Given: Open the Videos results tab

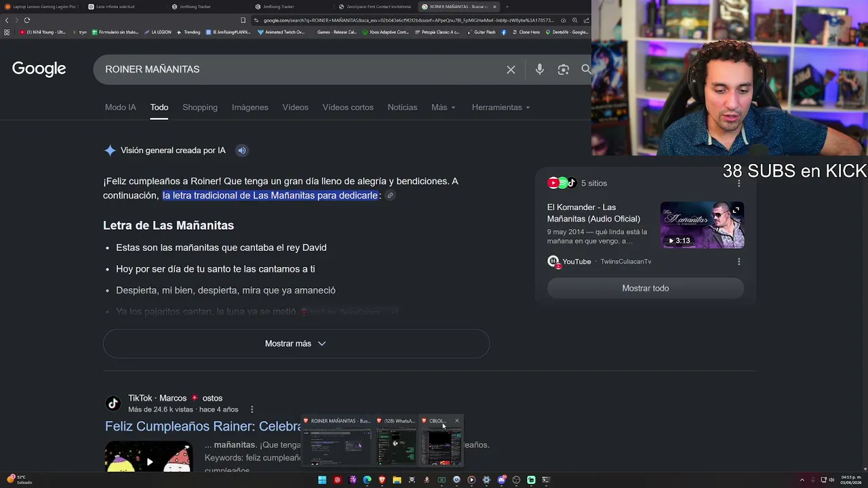Looking at the screenshot, I should click(296, 107).
